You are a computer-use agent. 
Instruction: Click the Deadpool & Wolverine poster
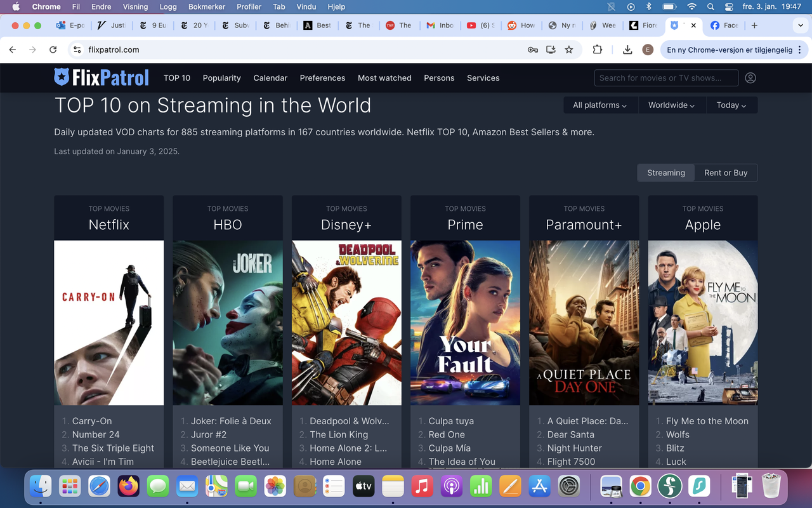(x=346, y=323)
